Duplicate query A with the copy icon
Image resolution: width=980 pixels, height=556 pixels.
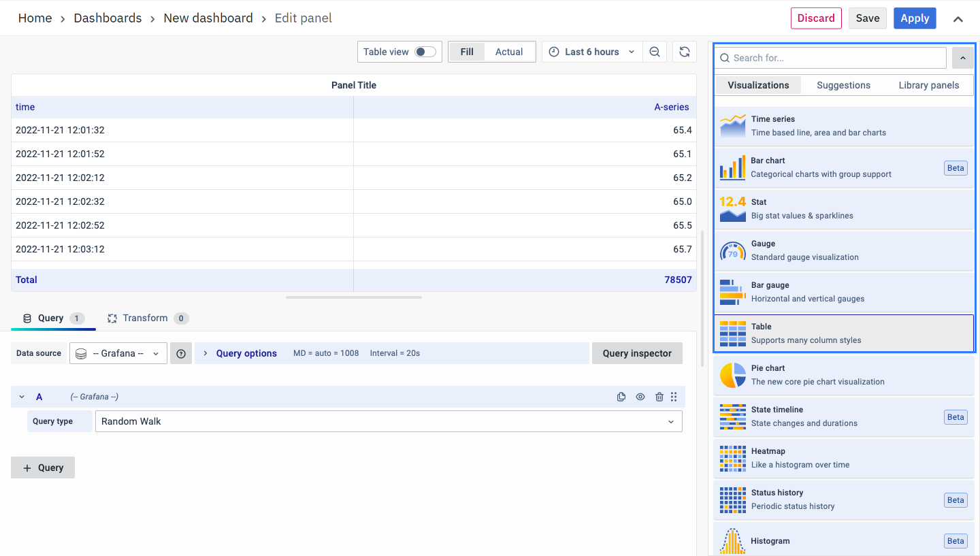coord(621,397)
